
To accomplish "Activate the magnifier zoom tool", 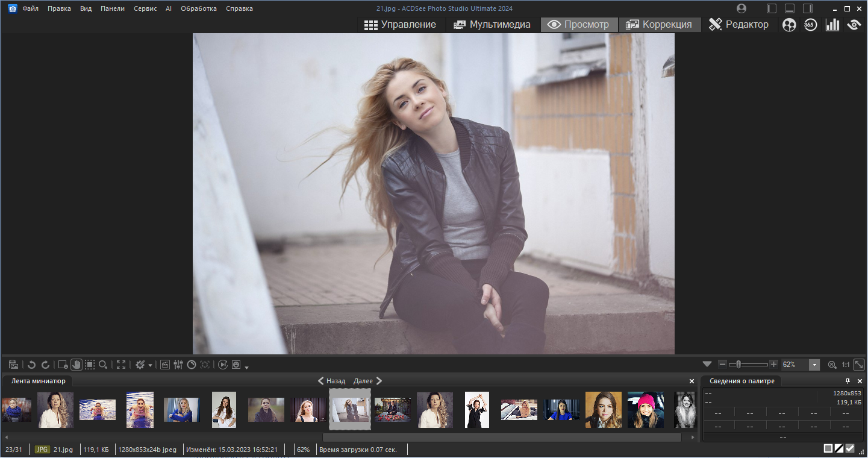I will point(104,365).
